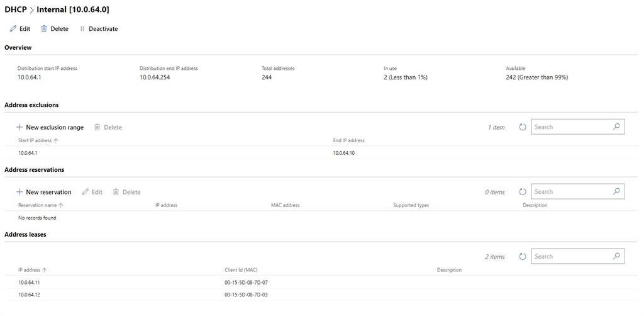Screen dimensions: 644x316
Task: Click the Deactivate pause icon
Action: click(82, 29)
